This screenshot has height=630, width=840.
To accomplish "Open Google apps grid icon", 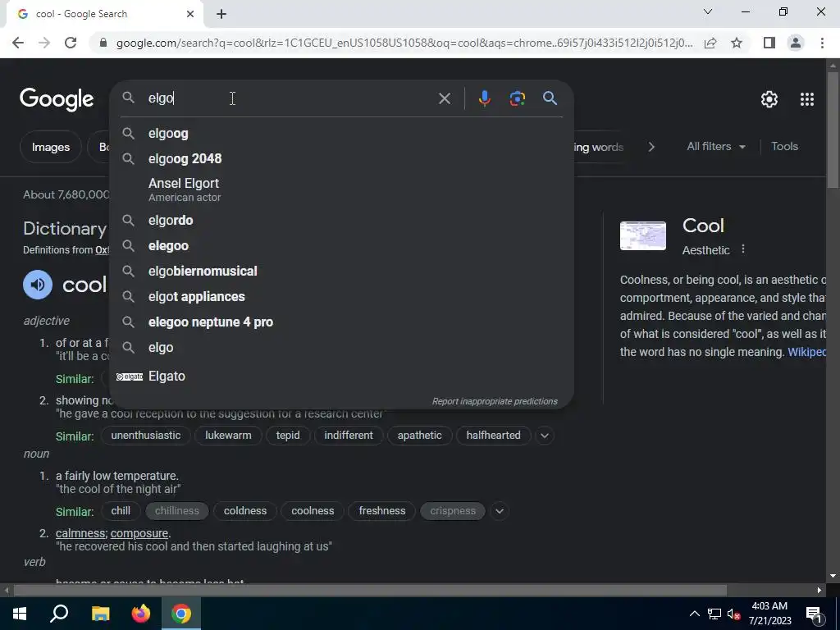I will (807, 99).
